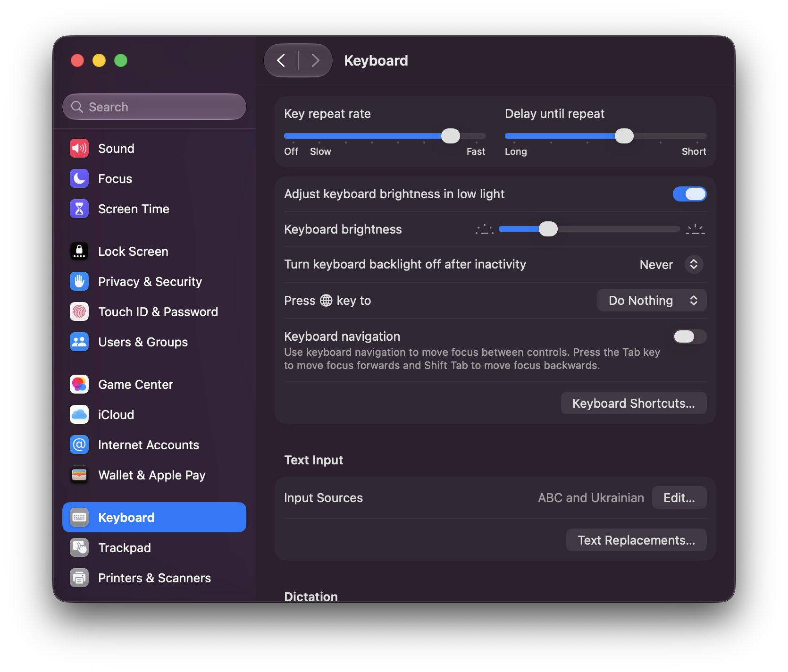
Task: Click the Keyboard brightness slider knob
Action: pos(548,229)
